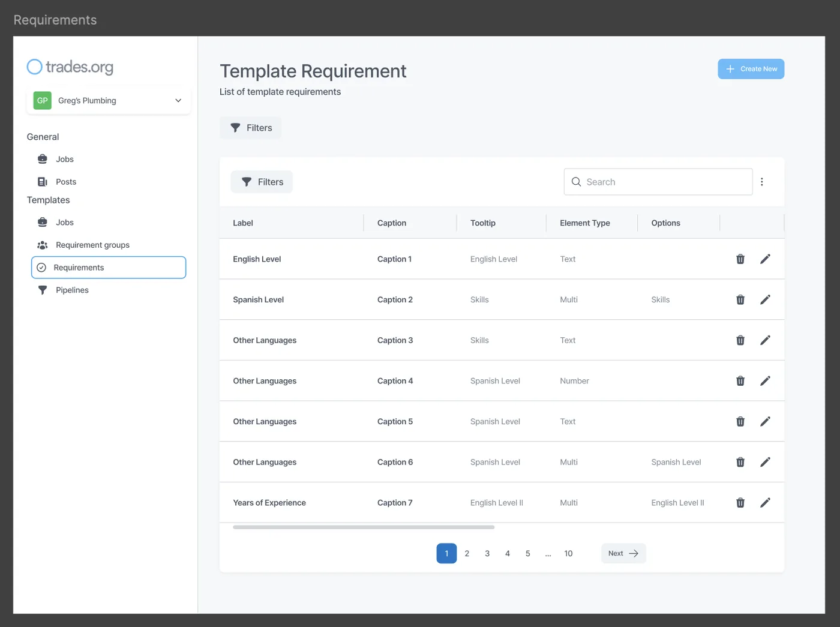840x627 pixels.
Task: Delete the Years of Experience row
Action: click(x=740, y=503)
